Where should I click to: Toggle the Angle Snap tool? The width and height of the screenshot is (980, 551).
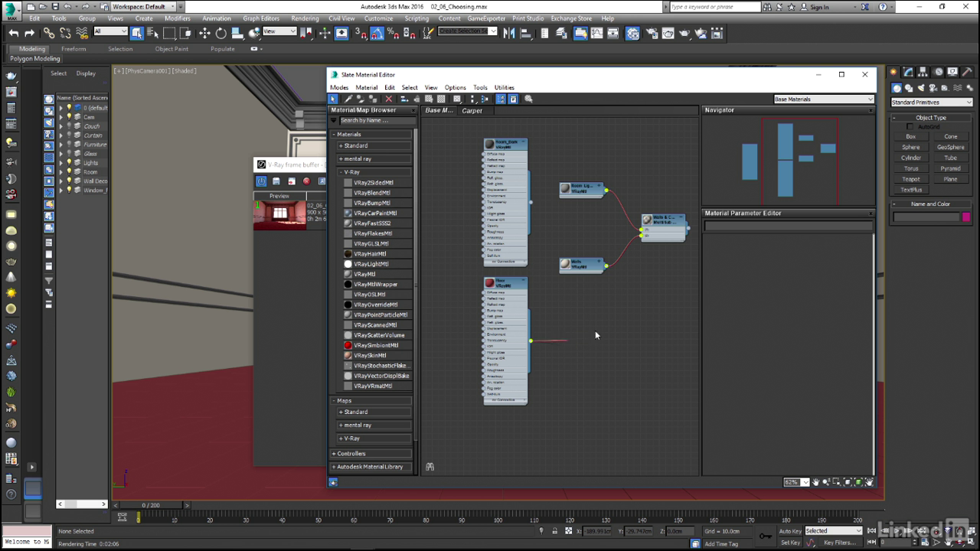click(377, 33)
